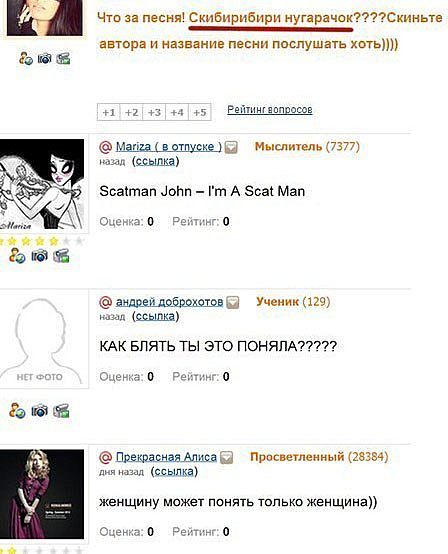Rate the question with +1
448x554 pixels.
click(109, 112)
